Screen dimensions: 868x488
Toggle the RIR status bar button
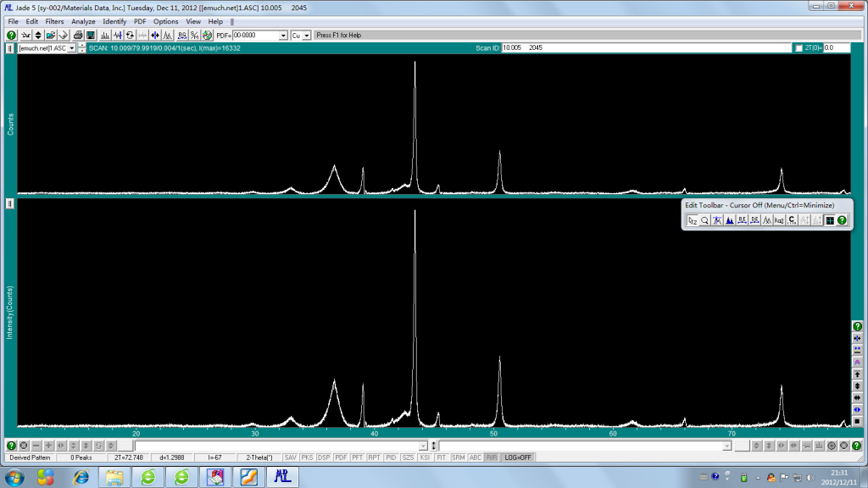492,457
